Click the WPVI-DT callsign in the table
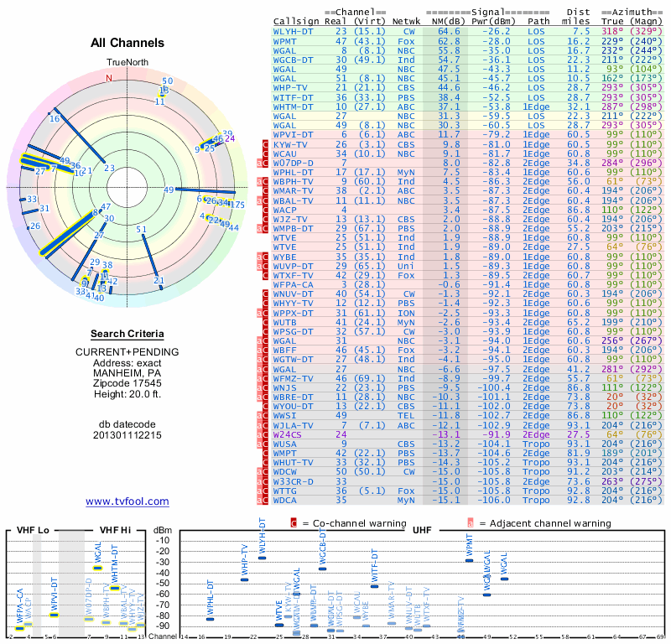Viewport: 671px width, 644px height. (x=293, y=135)
